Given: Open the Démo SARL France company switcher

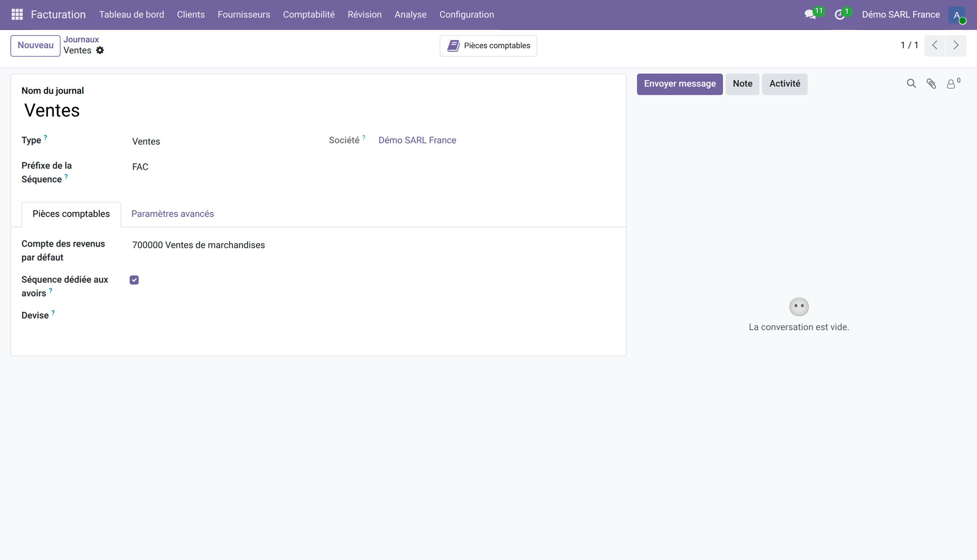Looking at the screenshot, I should coord(901,15).
